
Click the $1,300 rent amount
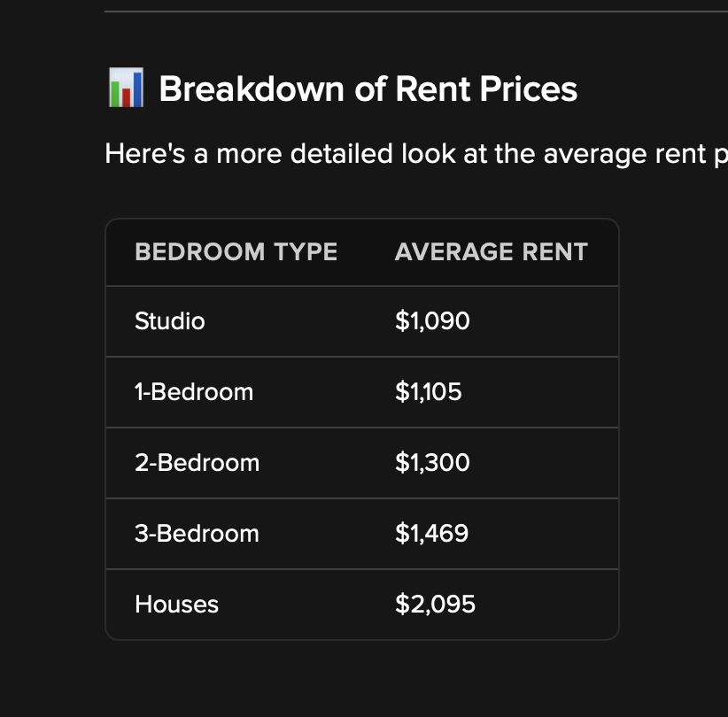(x=432, y=463)
